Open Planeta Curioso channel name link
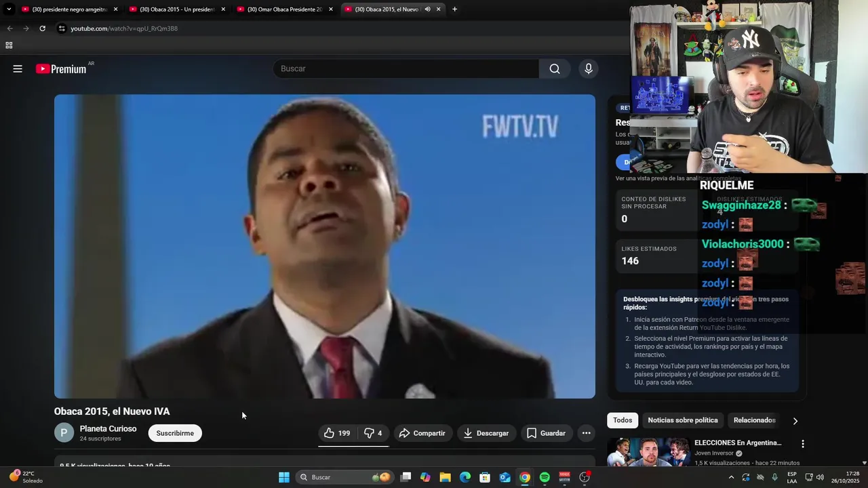 pos(108,429)
